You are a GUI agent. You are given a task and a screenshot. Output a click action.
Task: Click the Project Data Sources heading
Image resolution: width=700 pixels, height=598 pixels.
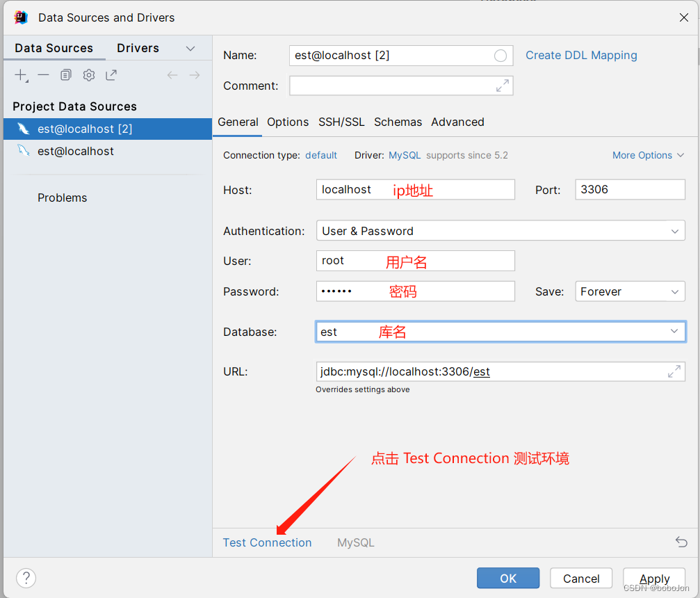tap(74, 106)
